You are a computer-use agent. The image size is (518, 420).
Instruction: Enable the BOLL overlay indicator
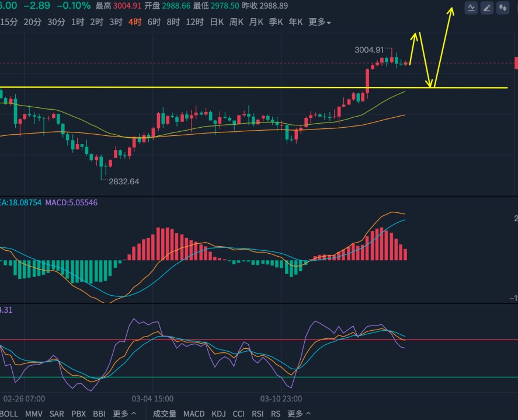(9, 414)
